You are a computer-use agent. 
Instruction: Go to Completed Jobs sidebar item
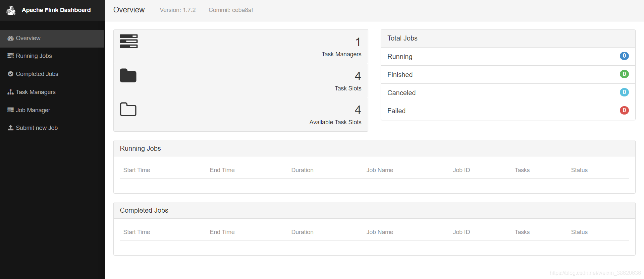(x=52, y=74)
